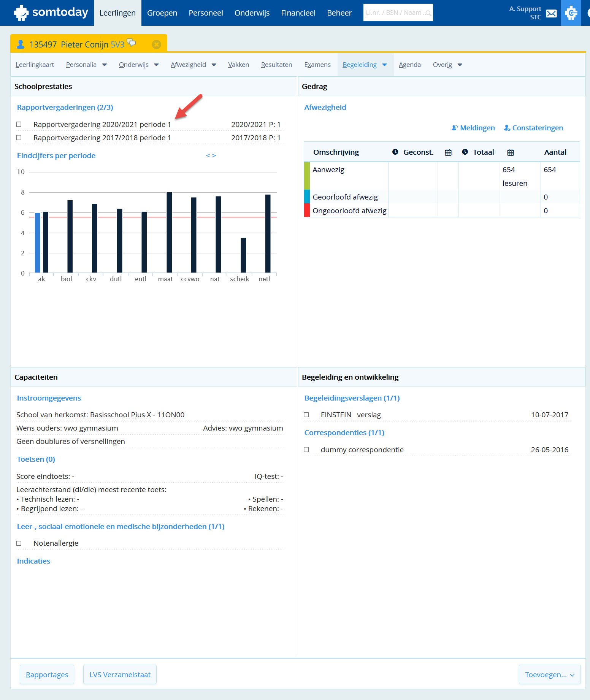590x700 pixels.
Task: Expand the Begeleiding dropdown arrow
Action: (x=384, y=65)
